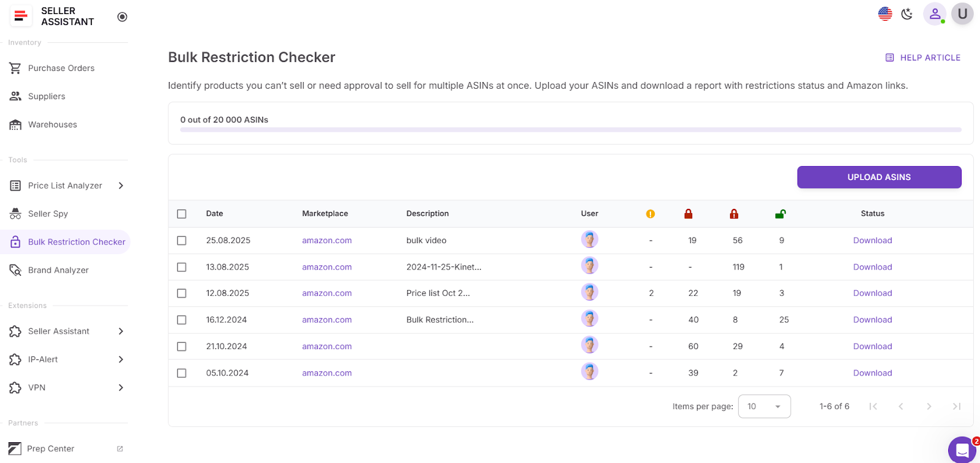
Task: Click the Date column header
Action: (x=214, y=214)
